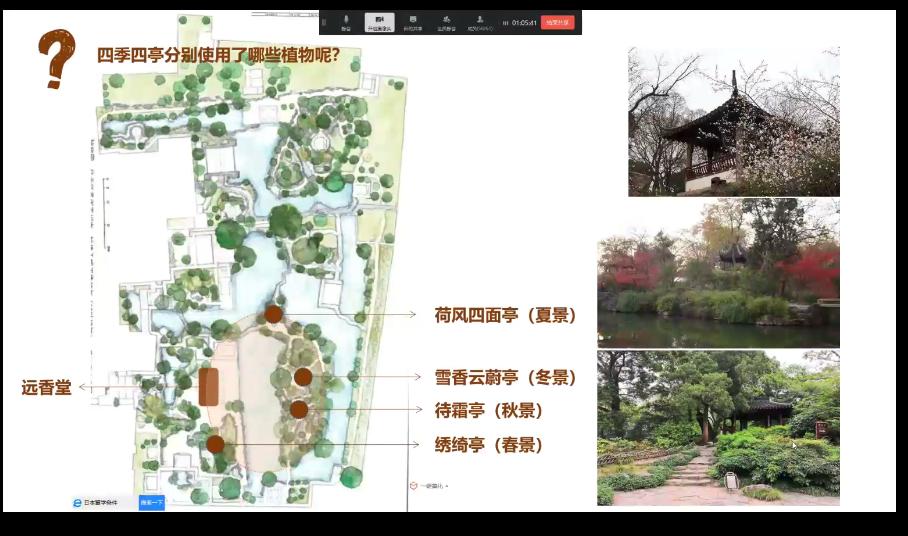The height and width of the screenshot is (536, 908).
Task: Expand the dropdown arrow beside 一键美化
Action: point(448,486)
